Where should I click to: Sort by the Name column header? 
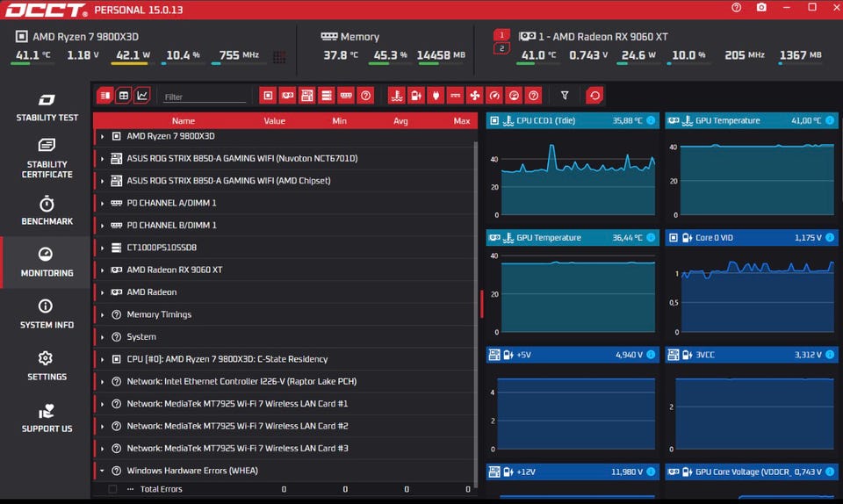[184, 121]
